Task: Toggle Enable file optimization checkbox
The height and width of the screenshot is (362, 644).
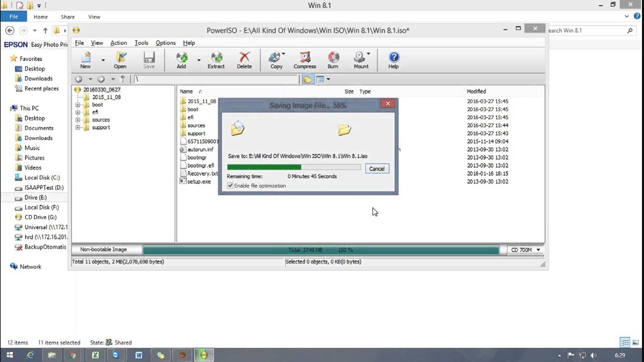Action: coord(230,186)
